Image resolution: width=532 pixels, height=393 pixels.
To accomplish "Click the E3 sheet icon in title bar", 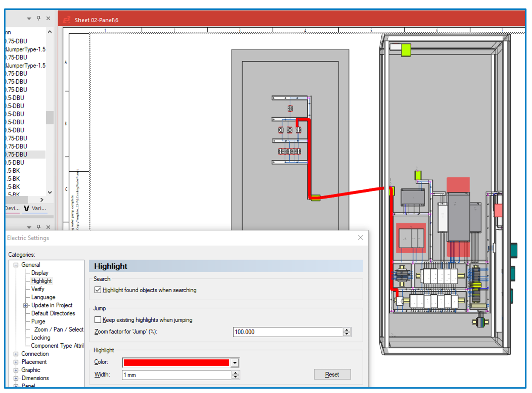I will pos(66,20).
